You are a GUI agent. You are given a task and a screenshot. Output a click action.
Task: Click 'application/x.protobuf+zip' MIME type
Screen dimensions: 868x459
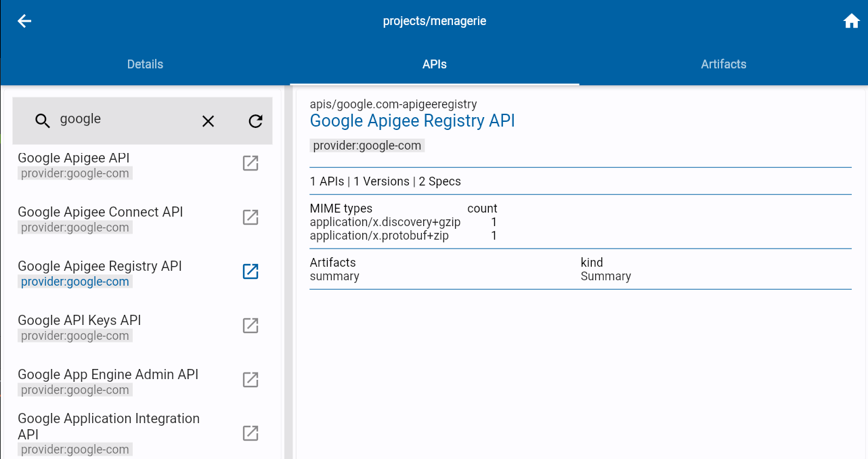coord(379,236)
